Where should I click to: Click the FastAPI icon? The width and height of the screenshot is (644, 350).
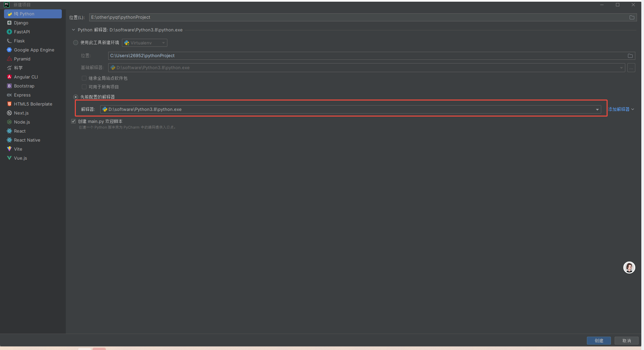(9, 32)
